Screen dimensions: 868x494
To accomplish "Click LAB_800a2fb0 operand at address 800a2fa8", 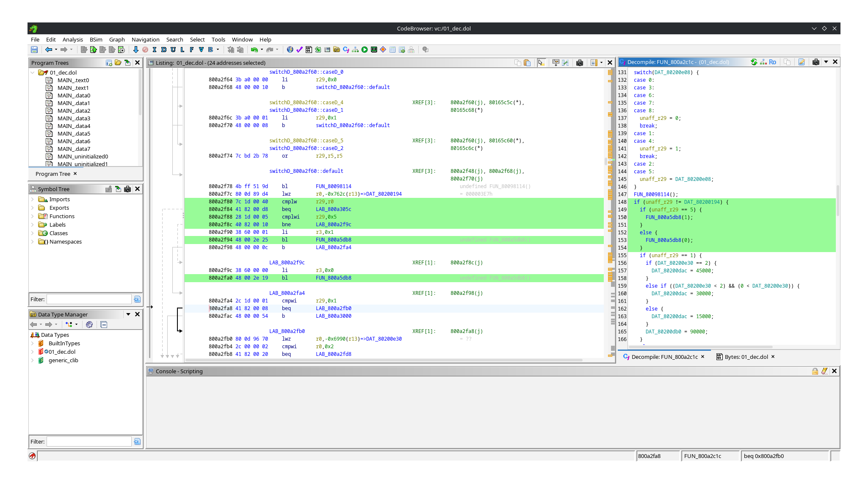I will point(333,308).
